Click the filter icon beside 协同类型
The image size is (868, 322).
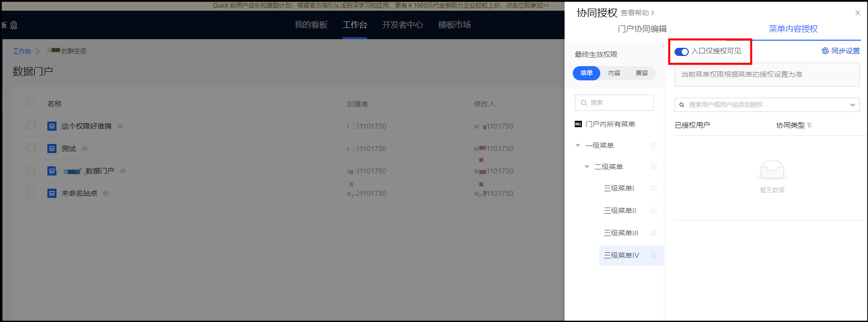[x=809, y=126]
